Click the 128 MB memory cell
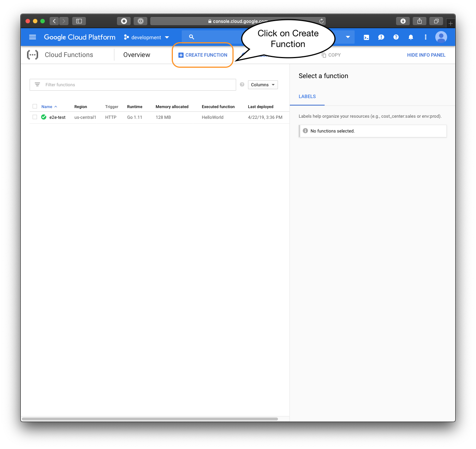The image size is (476, 449). click(x=163, y=117)
